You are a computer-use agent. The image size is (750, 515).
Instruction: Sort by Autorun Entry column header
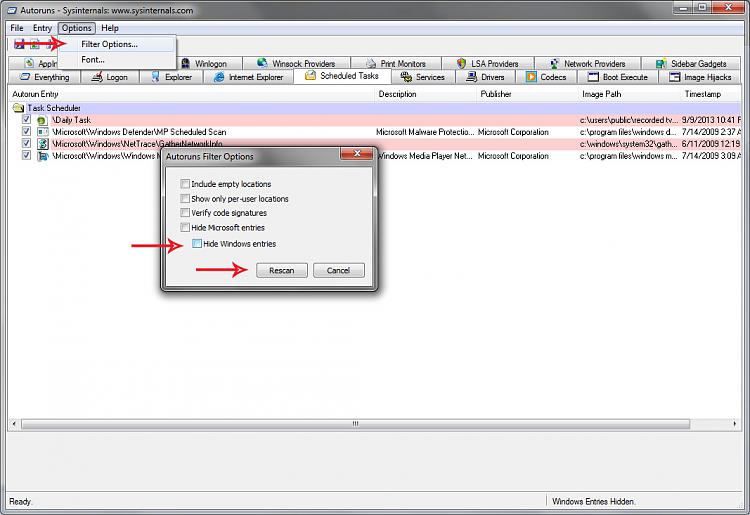191,94
